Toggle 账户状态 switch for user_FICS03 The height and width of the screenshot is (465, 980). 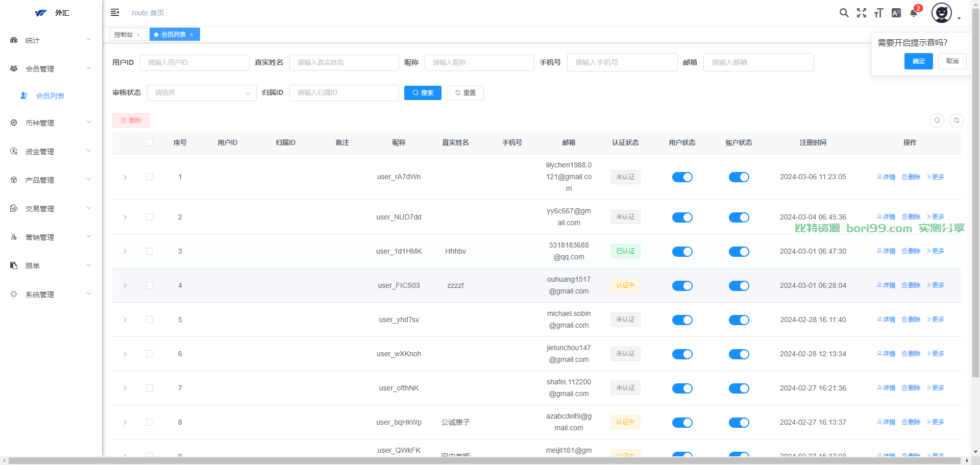pyautogui.click(x=739, y=286)
